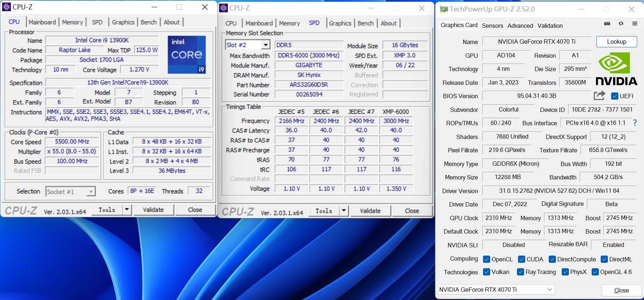Toggle CUDA checkbox
644x300 pixels.
pyautogui.click(x=521, y=259)
